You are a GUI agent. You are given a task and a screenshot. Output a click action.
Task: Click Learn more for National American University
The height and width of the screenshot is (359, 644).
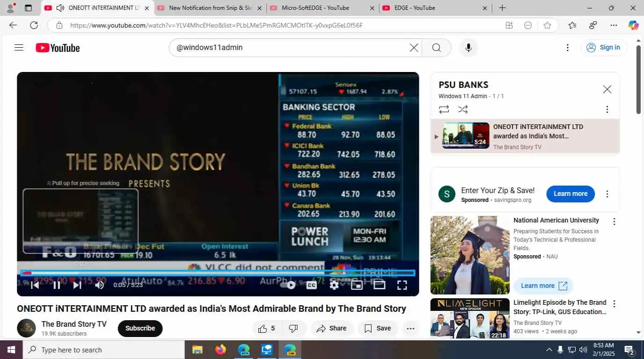(x=543, y=286)
